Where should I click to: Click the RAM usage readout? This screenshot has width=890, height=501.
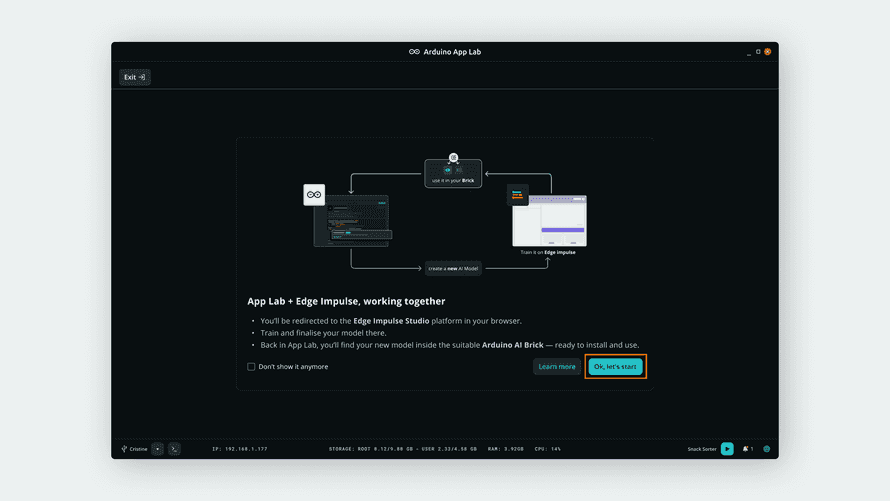point(505,449)
